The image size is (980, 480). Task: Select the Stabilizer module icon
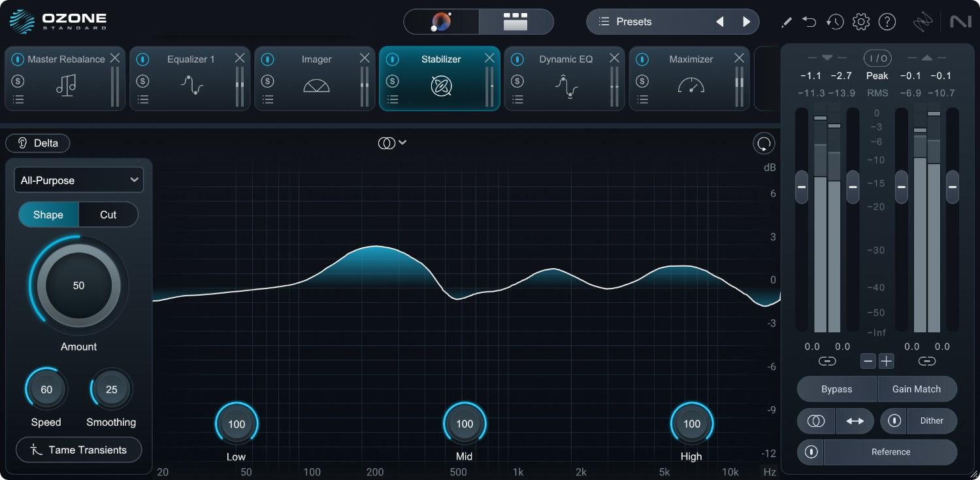click(x=440, y=86)
